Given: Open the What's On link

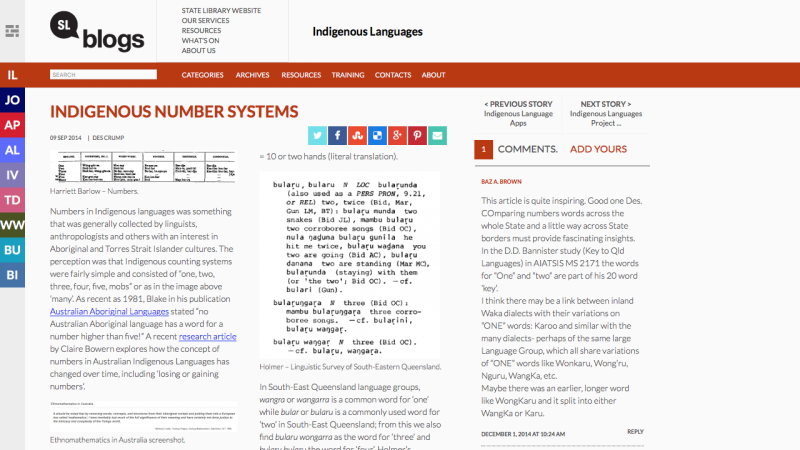Looking at the screenshot, I should click(200, 41).
